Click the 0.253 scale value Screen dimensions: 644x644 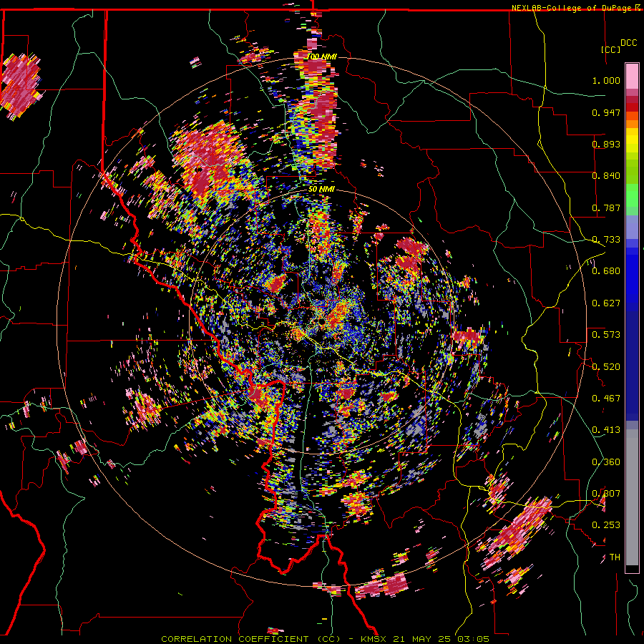click(x=606, y=525)
